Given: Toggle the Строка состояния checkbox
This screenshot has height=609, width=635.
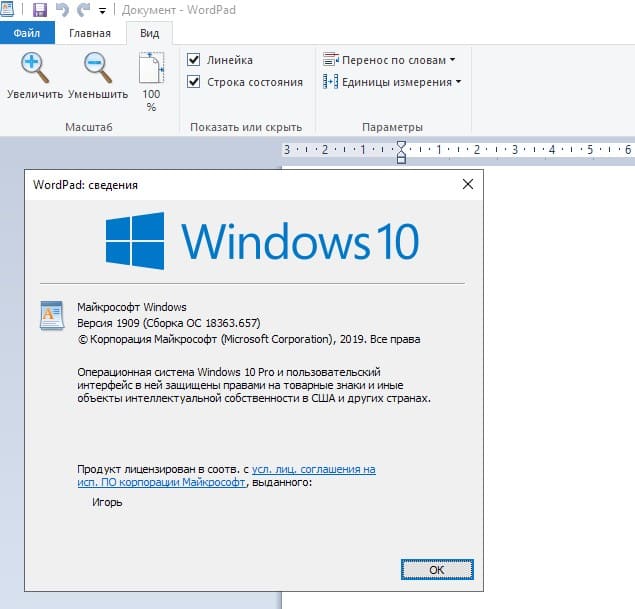Looking at the screenshot, I should click(x=194, y=82).
